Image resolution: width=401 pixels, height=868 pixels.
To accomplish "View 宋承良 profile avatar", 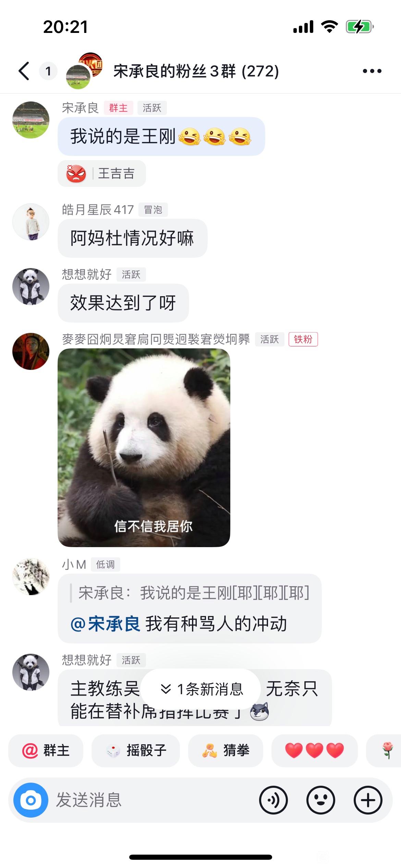I will pos(31,120).
